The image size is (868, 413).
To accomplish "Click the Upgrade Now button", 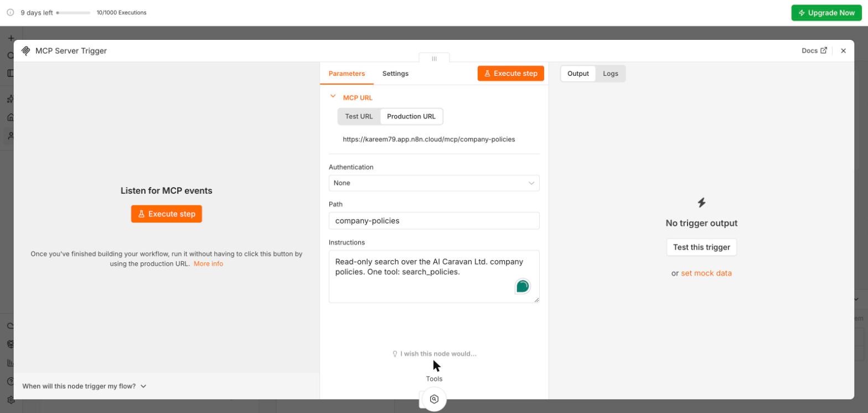I will point(826,13).
